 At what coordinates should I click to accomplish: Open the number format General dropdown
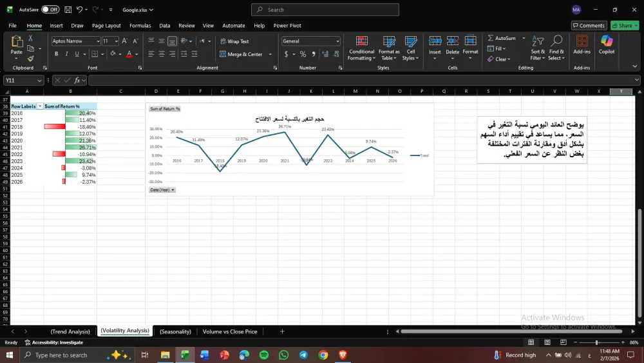point(337,41)
